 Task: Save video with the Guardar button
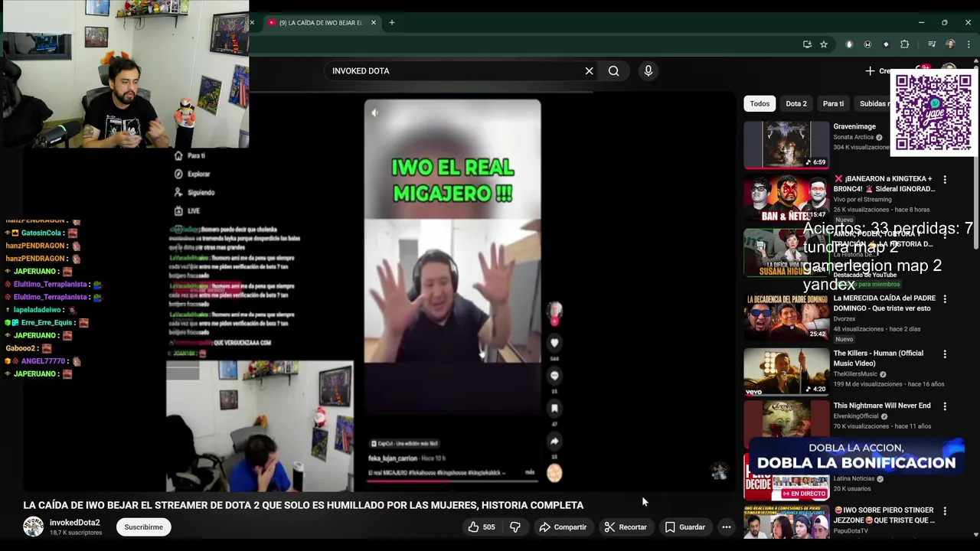click(684, 527)
